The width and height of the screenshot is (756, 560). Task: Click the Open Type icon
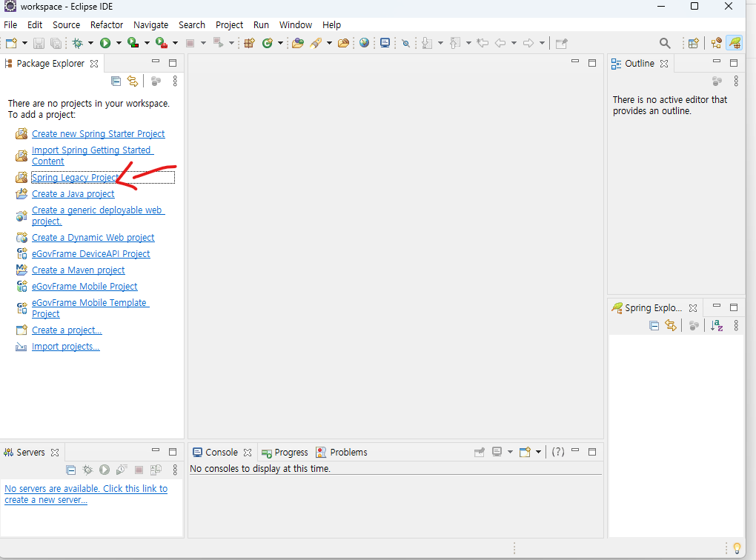click(298, 44)
